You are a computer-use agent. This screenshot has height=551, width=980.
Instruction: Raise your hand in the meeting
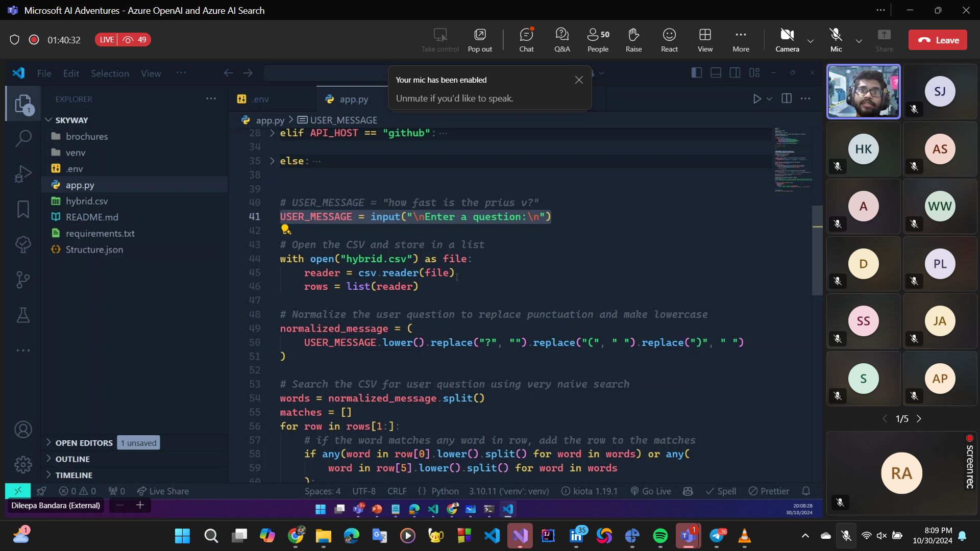coord(633,40)
